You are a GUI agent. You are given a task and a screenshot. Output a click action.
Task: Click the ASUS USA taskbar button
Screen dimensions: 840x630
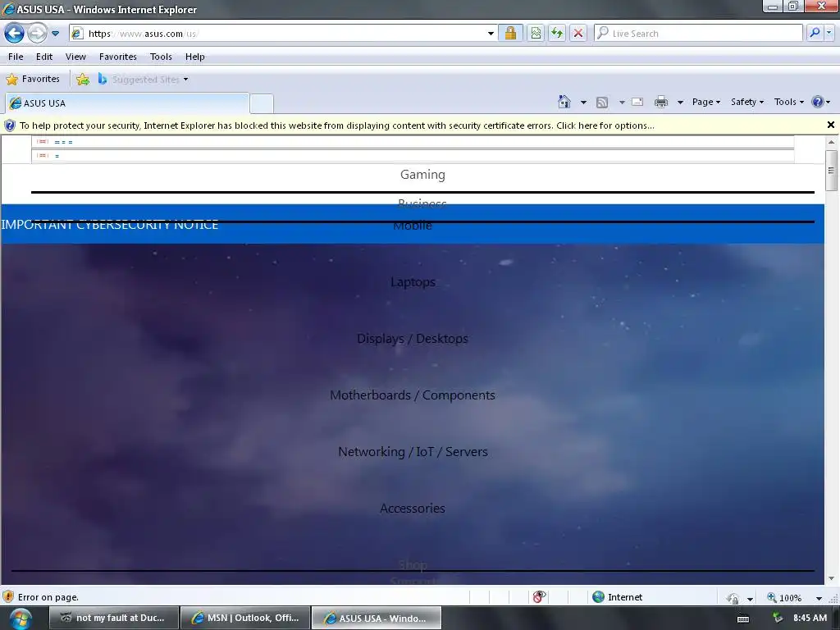click(377, 618)
